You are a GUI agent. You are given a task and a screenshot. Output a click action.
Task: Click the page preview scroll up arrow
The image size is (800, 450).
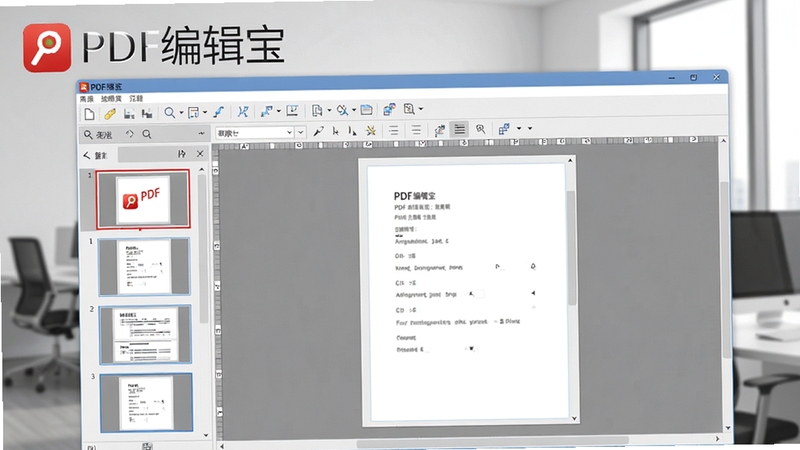click(x=570, y=161)
